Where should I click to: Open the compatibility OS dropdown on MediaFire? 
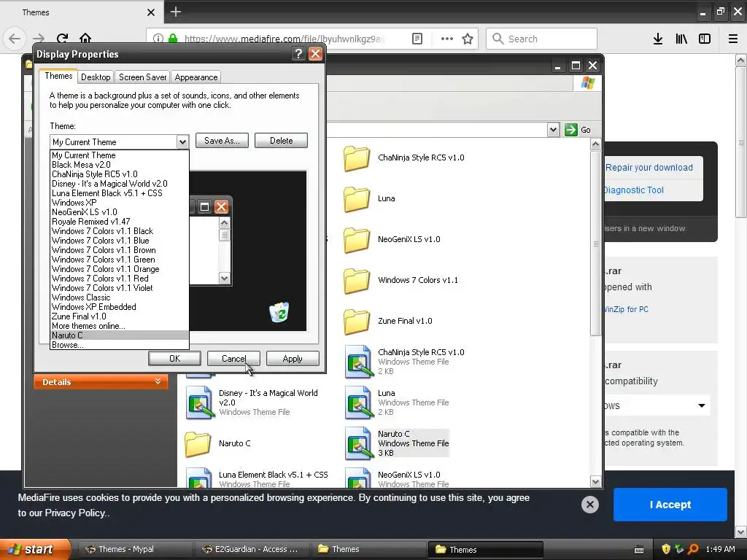pos(657,405)
